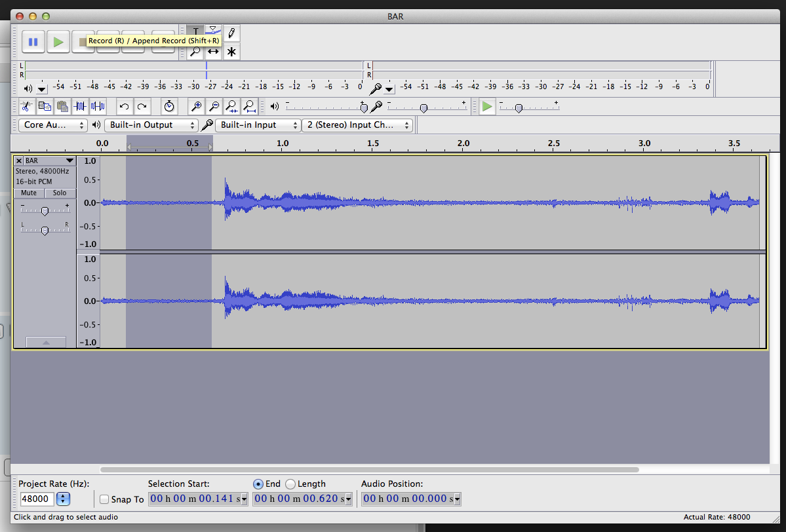Click the BAR track pan slider
786x532 pixels.
coord(45,229)
